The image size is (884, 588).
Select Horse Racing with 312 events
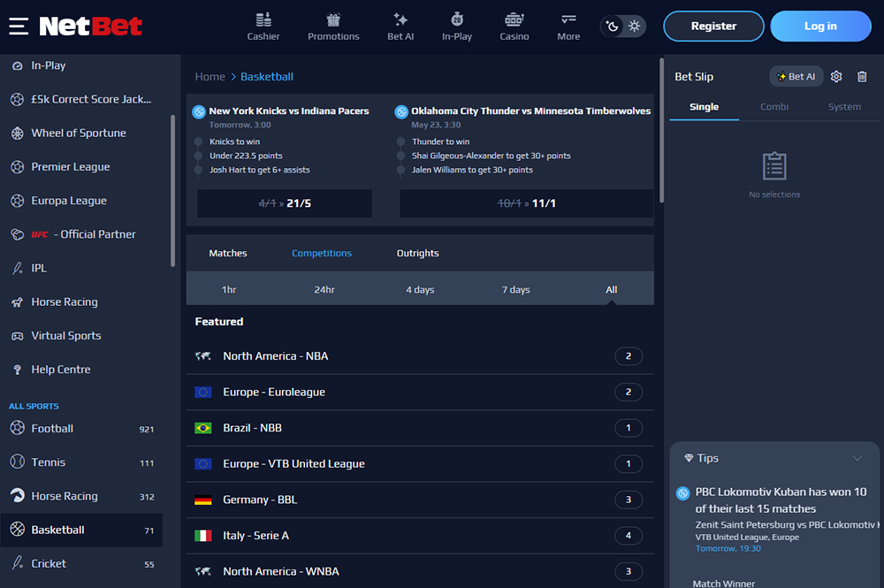click(81, 496)
